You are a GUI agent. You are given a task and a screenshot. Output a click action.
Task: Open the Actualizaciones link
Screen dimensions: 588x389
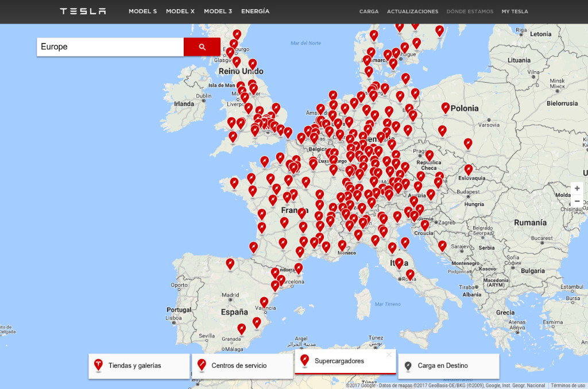tap(412, 11)
